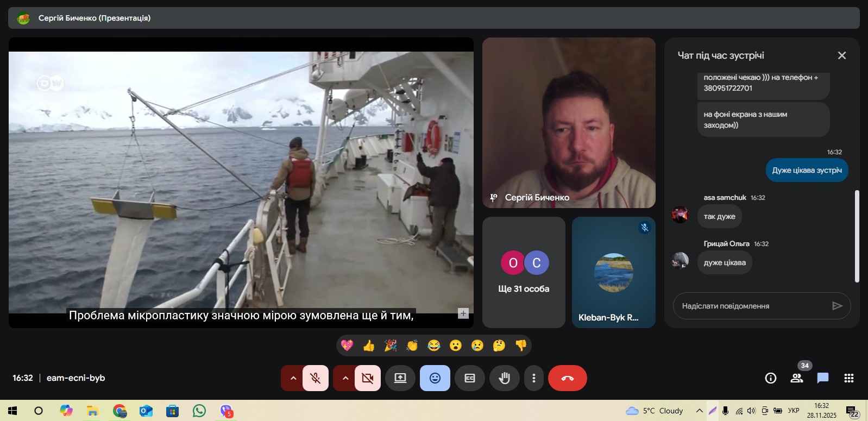Open the emoji reactions button

pos(435,378)
